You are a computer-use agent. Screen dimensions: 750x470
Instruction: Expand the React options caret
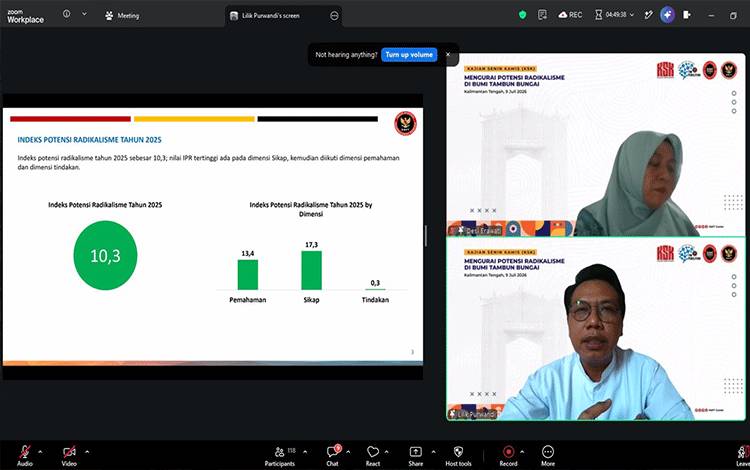pos(386,451)
